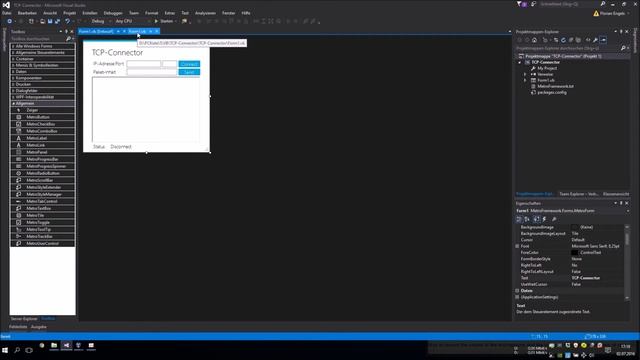Collapse the Allgemein toolbox group
The width and height of the screenshot is (640, 360).
[x=42, y=104]
